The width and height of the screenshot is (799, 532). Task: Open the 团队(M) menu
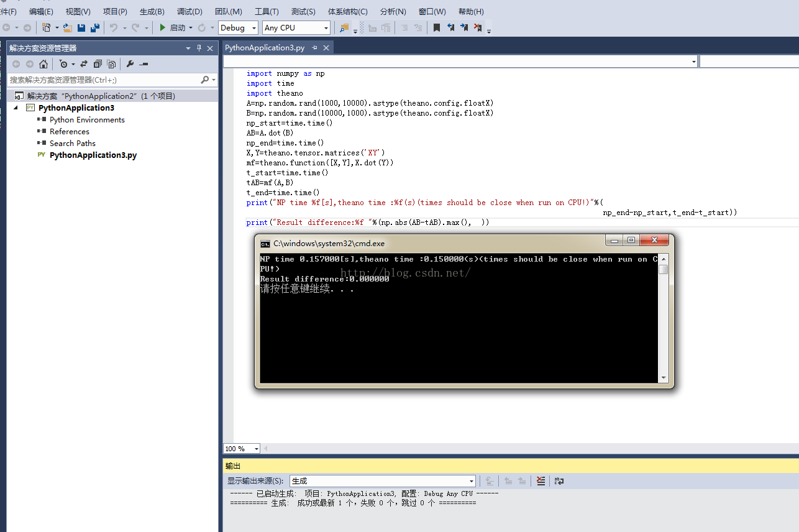pyautogui.click(x=228, y=11)
